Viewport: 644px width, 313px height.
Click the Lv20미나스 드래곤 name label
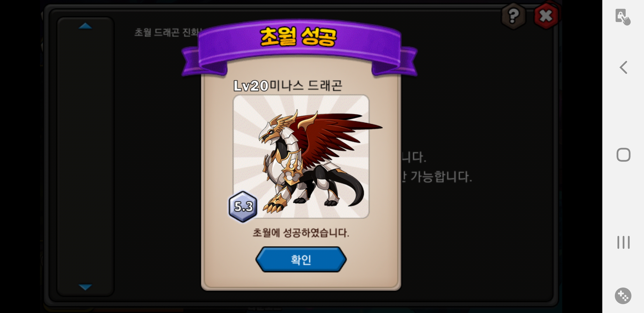287,86
